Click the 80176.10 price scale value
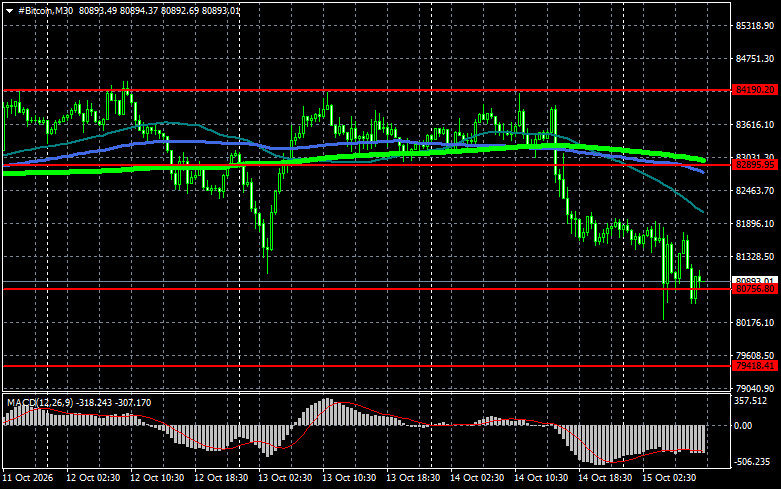This screenshot has height=489, width=781. point(755,323)
